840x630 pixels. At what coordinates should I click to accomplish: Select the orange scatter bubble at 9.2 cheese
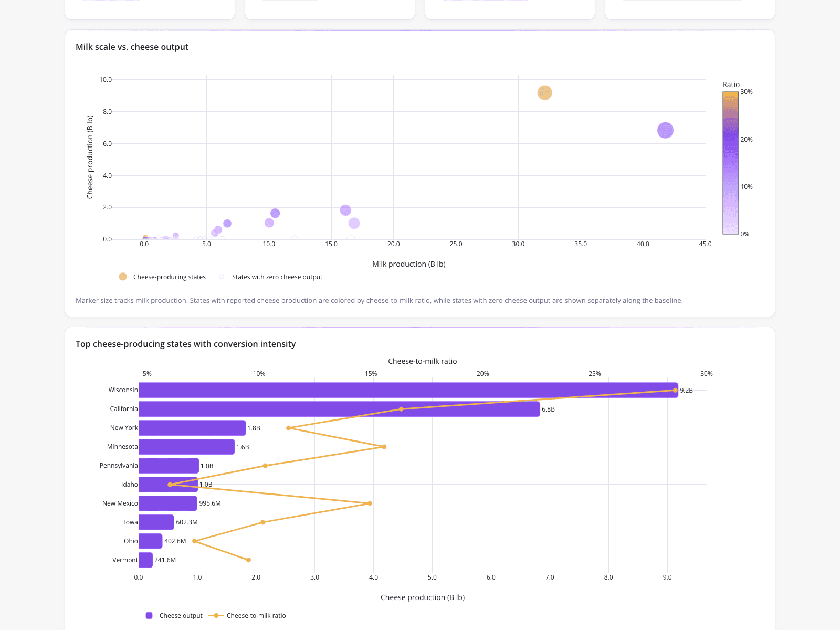[545, 93]
